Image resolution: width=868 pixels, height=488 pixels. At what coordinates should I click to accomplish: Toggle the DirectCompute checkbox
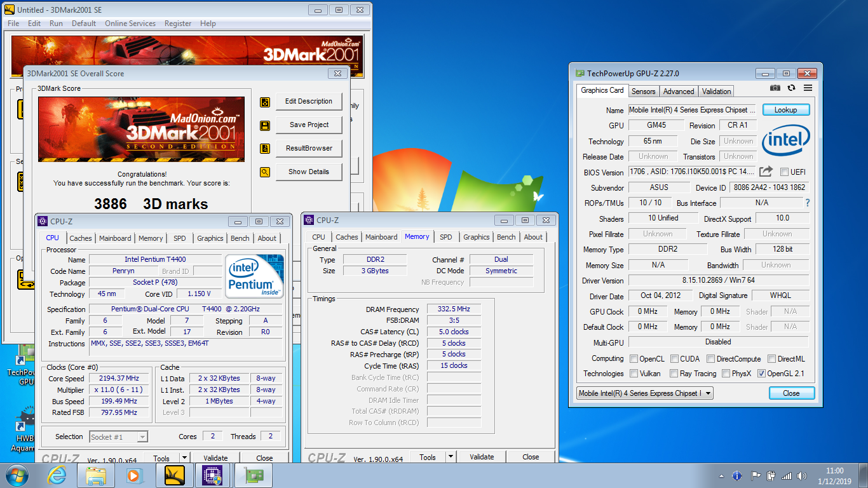point(711,359)
